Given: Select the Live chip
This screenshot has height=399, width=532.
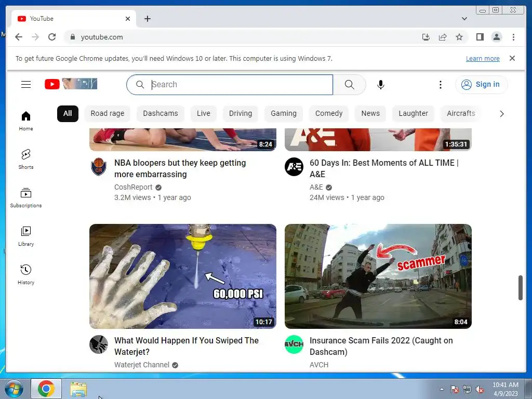Looking at the screenshot, I should click(203, 113).
